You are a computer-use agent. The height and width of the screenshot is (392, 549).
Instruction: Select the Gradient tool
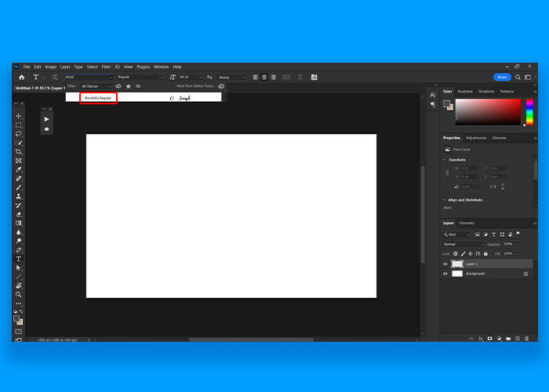pos(19,223)
